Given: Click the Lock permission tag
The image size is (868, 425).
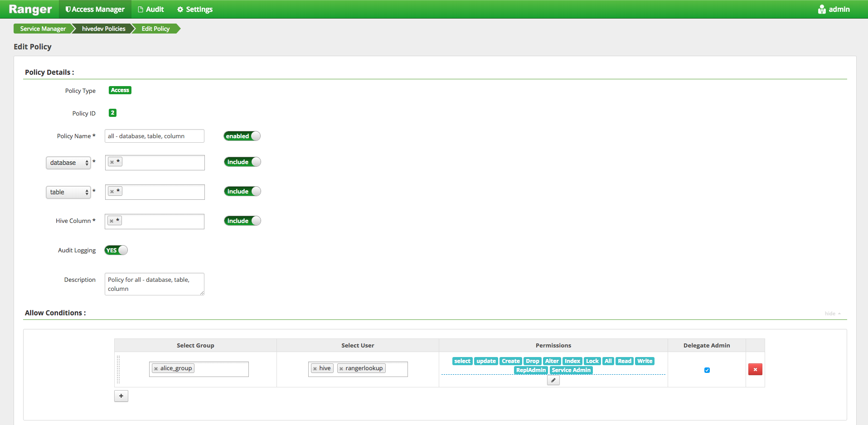Looking at the screenshot, I should click(592, 361).
